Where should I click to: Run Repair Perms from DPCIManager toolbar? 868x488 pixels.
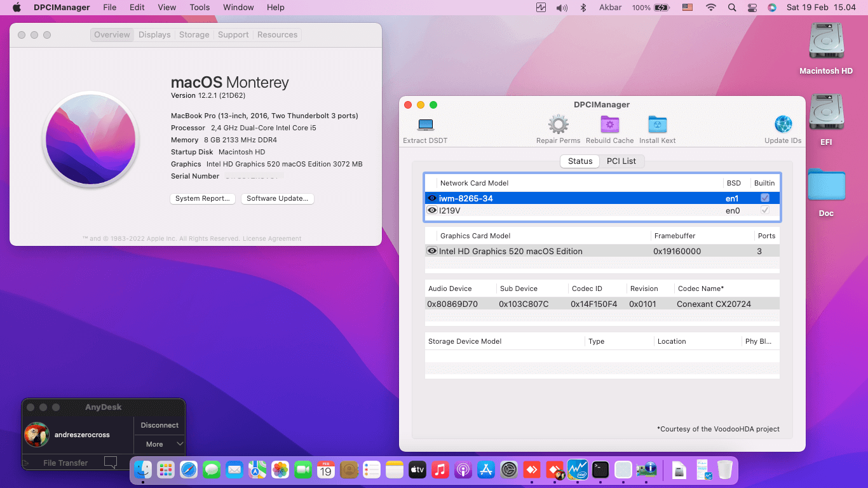pos(558,125)
